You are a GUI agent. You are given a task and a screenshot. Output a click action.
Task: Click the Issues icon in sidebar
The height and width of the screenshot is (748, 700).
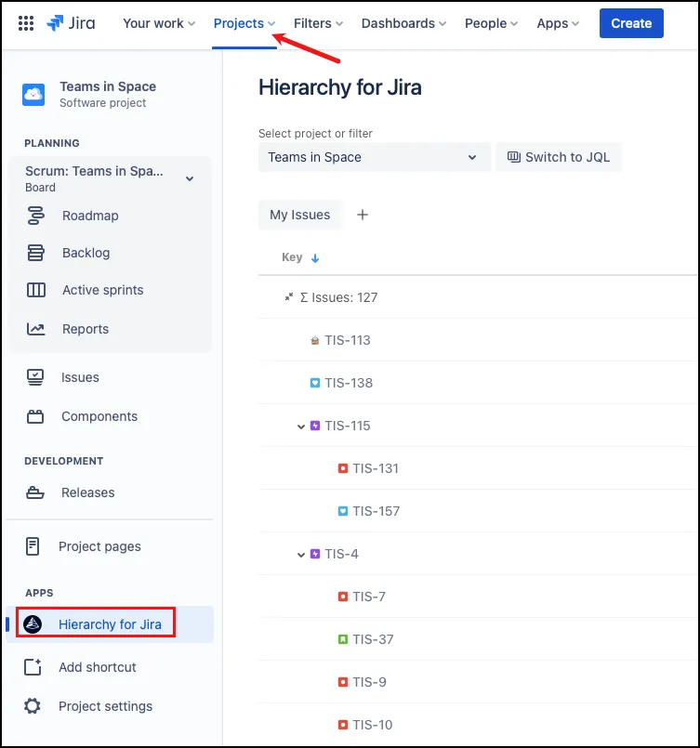pyautogui.click(x=34, y=377)
